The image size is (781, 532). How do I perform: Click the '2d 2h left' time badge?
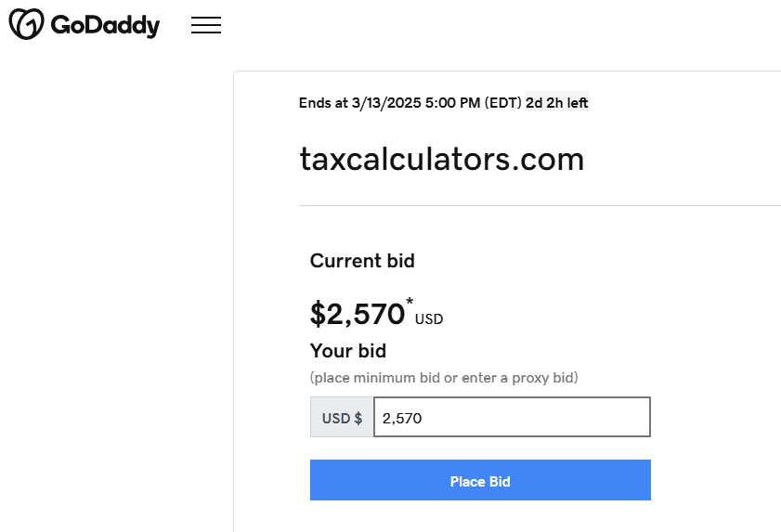557,103
